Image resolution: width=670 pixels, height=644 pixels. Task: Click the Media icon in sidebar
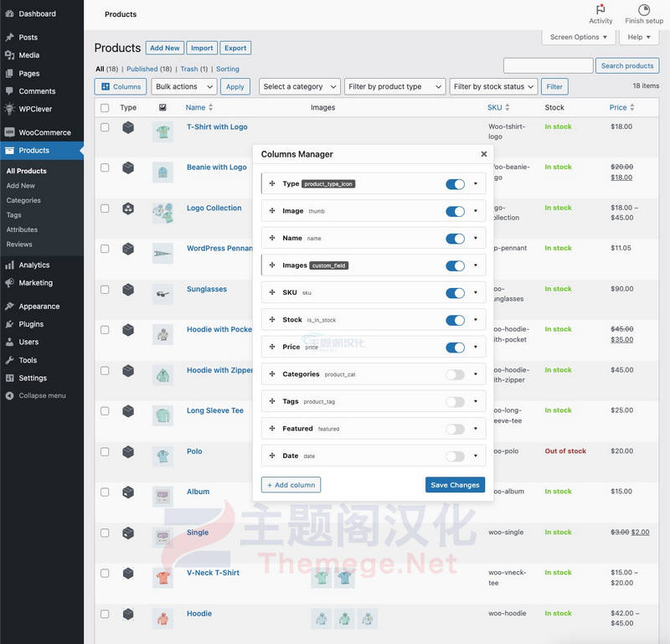[x=9, y=55]
